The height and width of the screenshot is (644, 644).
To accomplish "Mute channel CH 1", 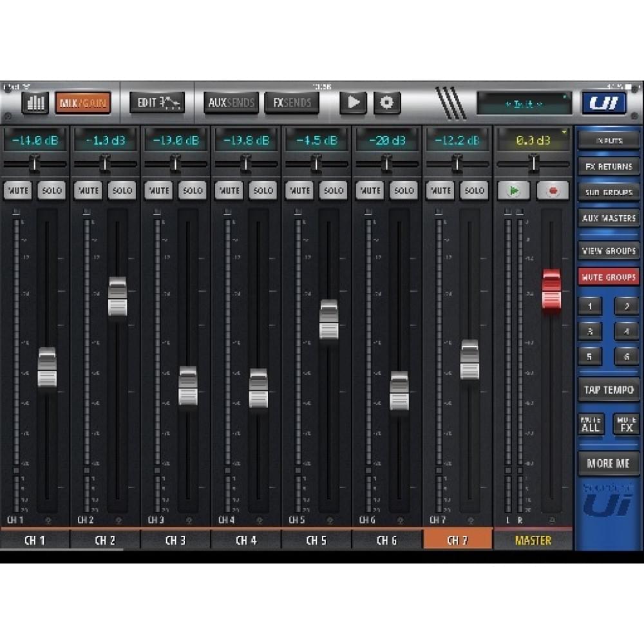I will pos(18,191).
